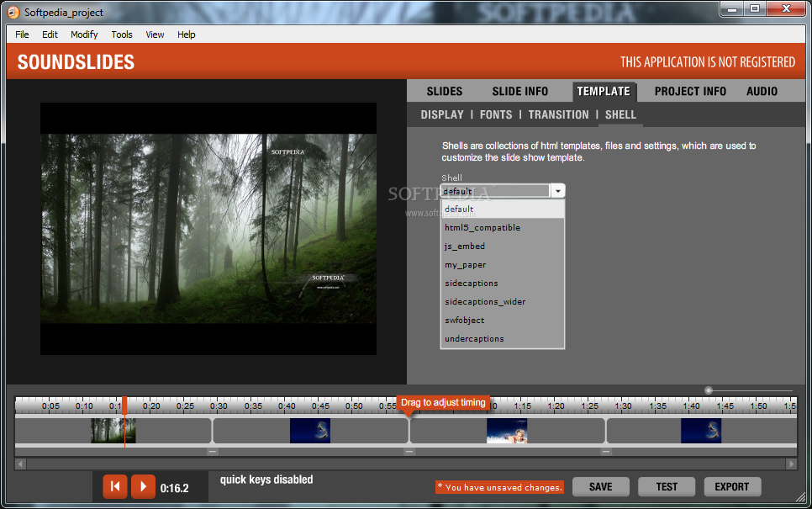Click the quick keys disabled text
Viewport: 812px width, 509px height.
coord(266,480)
